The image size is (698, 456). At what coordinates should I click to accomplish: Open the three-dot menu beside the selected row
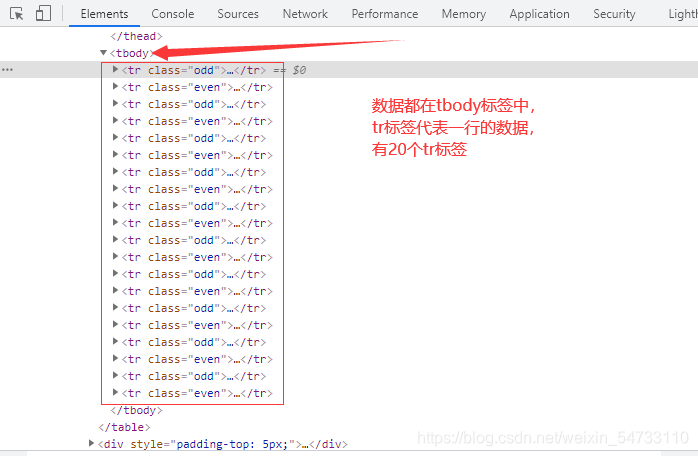point(8,69)
